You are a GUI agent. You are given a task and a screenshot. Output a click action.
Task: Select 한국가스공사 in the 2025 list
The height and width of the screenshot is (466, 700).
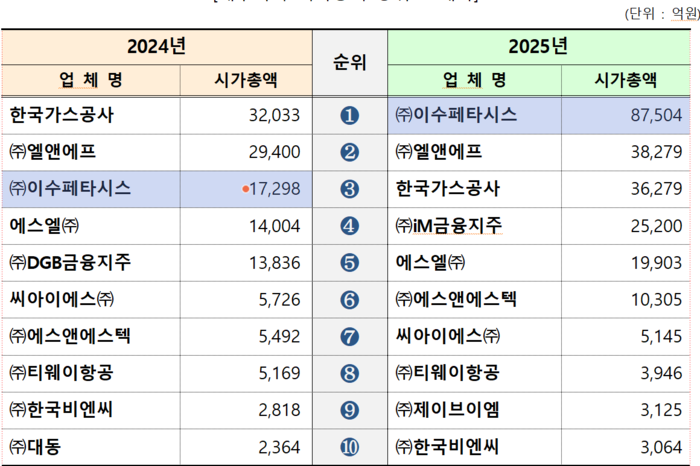[448, 188]
